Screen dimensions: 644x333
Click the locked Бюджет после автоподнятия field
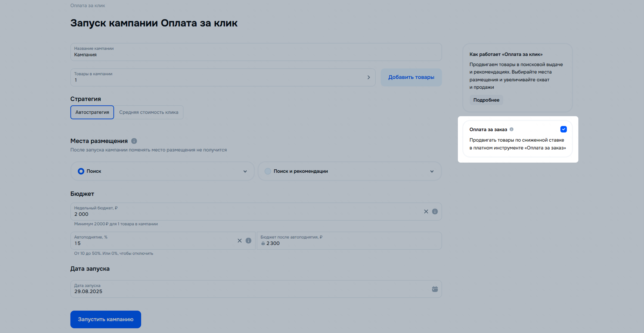(x=349, y=240)
